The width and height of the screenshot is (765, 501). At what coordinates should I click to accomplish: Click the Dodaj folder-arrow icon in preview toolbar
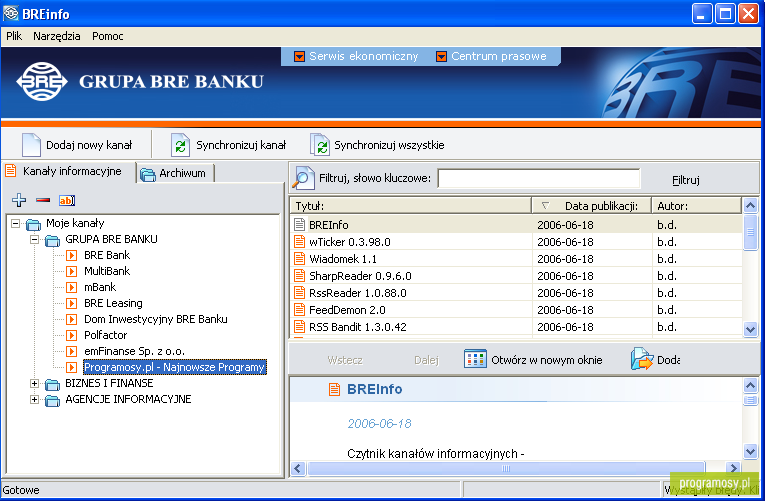coord(642,359)
